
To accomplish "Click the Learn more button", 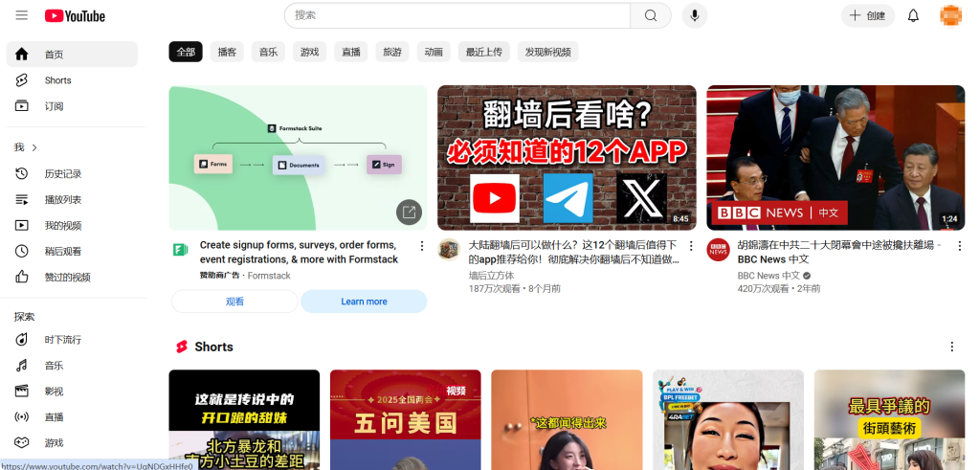I will (364, 302).
